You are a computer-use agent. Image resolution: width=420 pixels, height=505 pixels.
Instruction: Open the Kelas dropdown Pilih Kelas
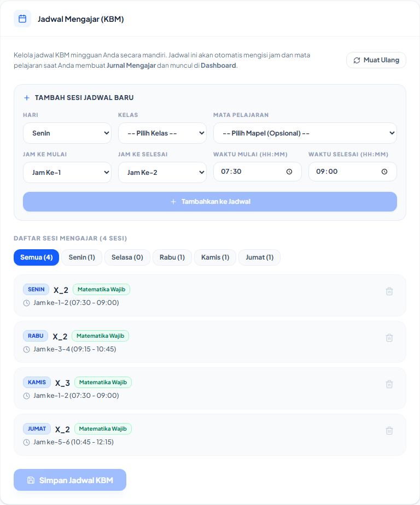(x=162, y=133)
